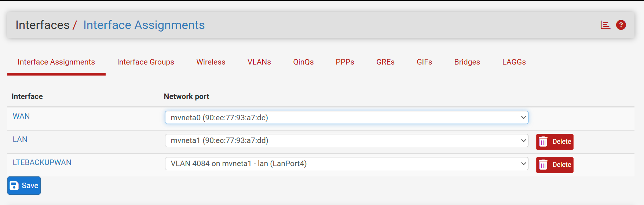
Task: Open the LAN network port dropdown
Action: pyautogui.click(x=347, y=140)
